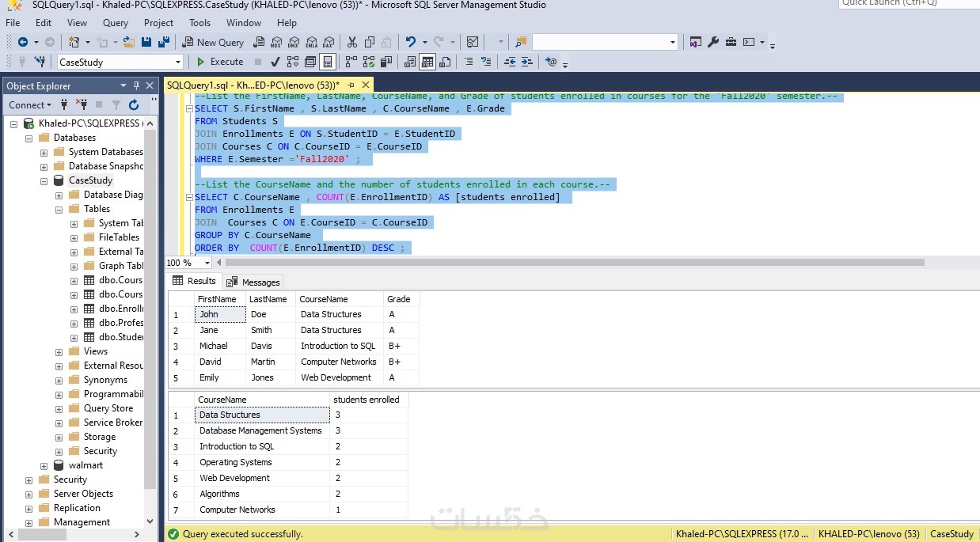Select Results to Text mode
Image resolution: width=980 pixels, height=542 pixels.
[410, 62]
